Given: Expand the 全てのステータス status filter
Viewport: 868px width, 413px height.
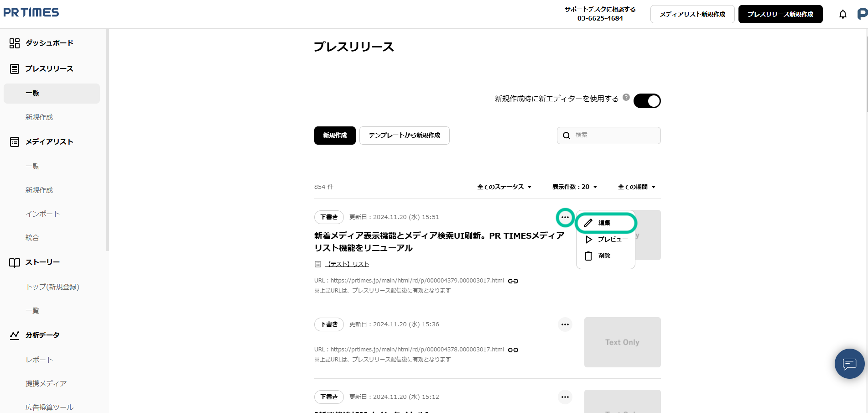Looking at the screenshot, I should (x=504, y=187).
